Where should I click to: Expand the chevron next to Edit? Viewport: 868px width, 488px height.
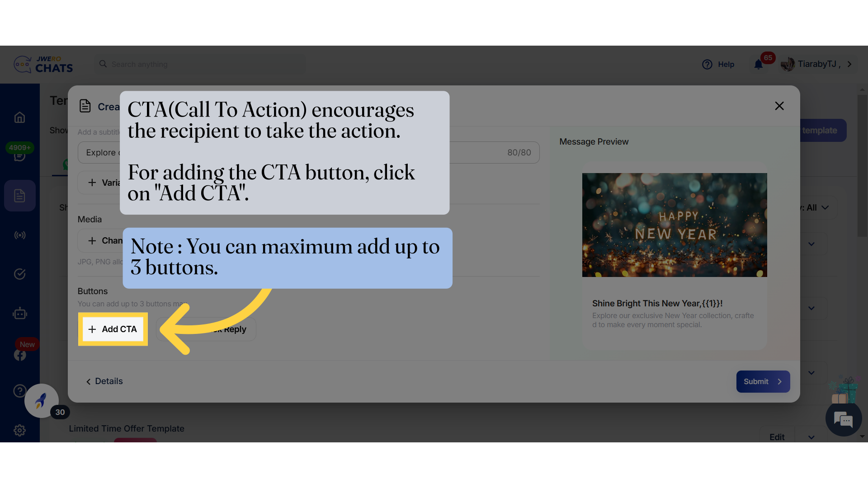pos(811,437)
